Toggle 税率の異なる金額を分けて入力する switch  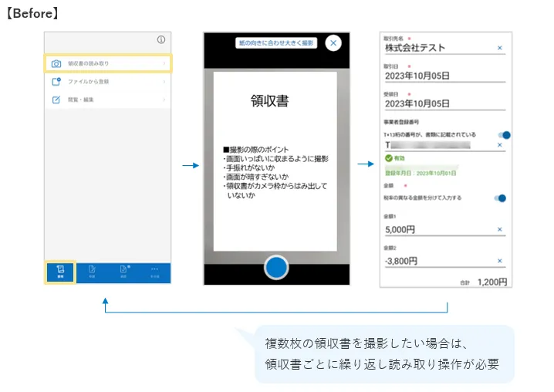(500, 198)
